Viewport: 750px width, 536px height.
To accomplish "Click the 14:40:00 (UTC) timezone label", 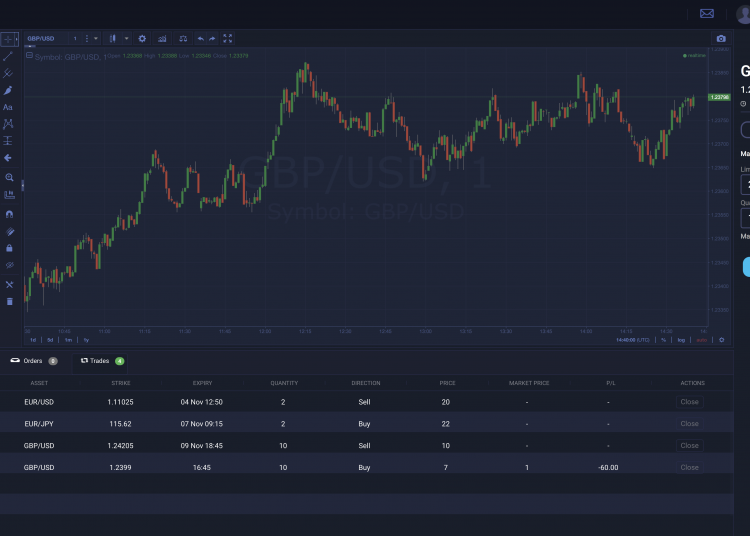I will point(633,340).
